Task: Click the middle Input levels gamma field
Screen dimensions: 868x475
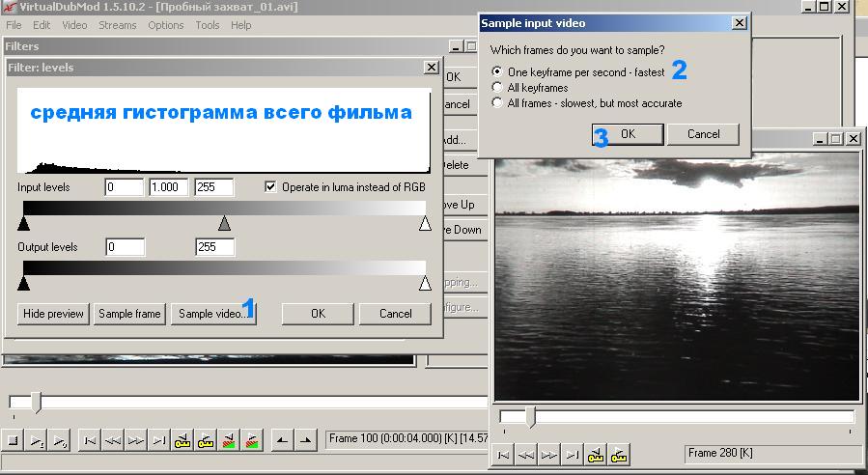Action: [169, 187]
